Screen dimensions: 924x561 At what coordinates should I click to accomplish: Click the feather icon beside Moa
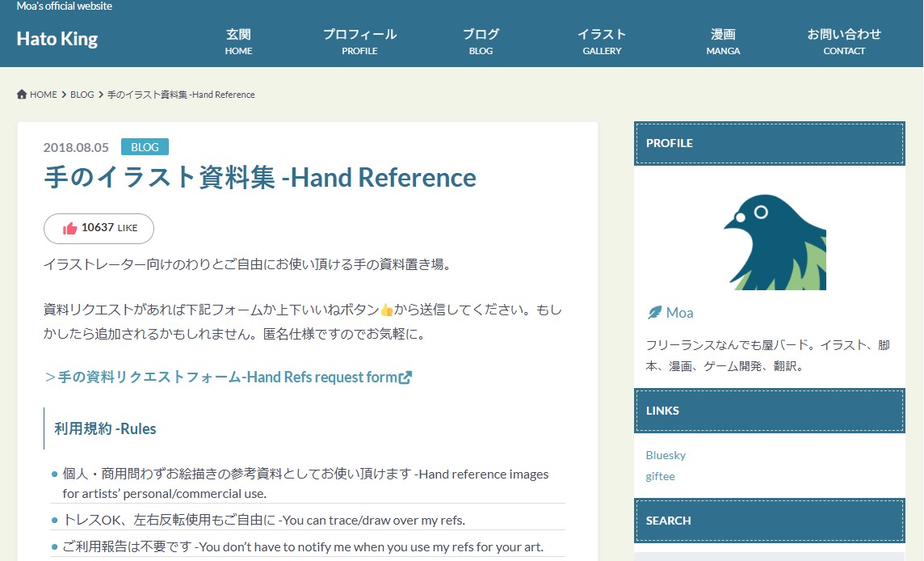pos(654,313)
